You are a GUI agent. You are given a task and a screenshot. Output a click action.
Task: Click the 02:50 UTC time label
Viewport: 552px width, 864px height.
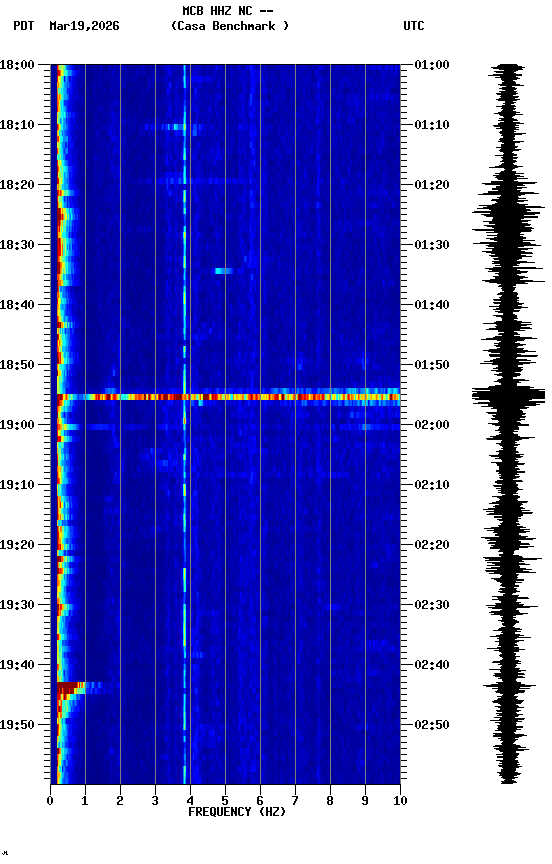pyautogui.click(x=432, y=725)
